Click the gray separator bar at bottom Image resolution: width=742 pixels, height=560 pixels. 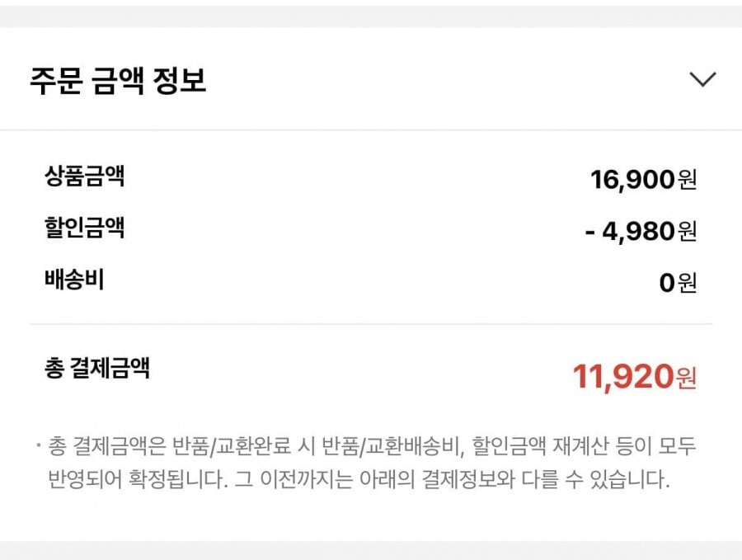click(371, 550)
